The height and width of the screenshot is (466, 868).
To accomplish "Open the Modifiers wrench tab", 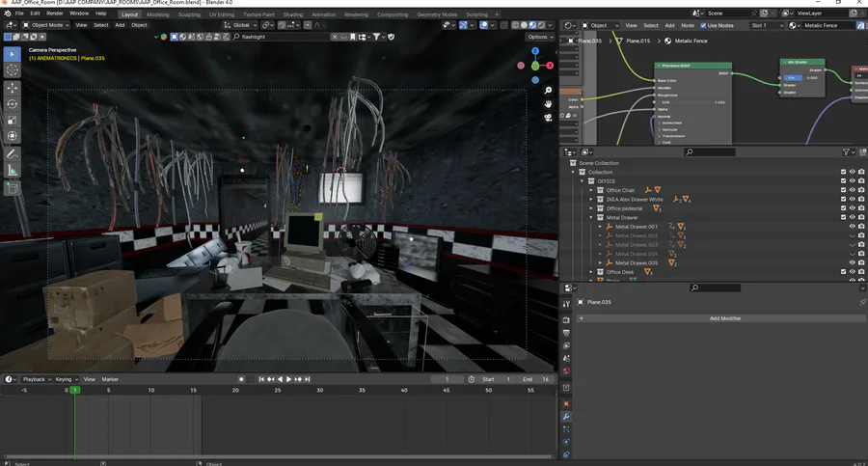I will (x=566, y=417).
